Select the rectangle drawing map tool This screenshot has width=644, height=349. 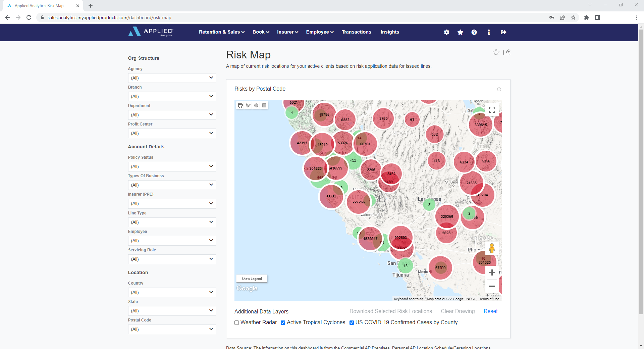tap(264, 105)
